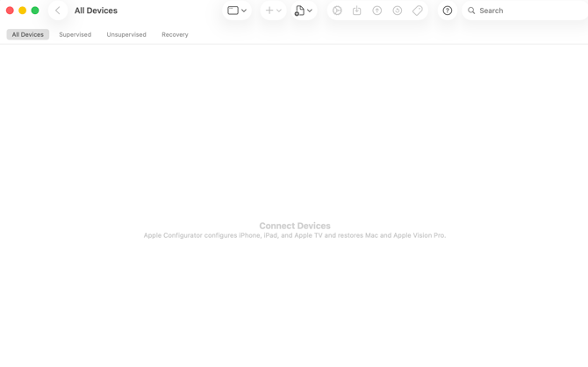
Task: Switch to the Recovery tab
Action: pos(175,34)
